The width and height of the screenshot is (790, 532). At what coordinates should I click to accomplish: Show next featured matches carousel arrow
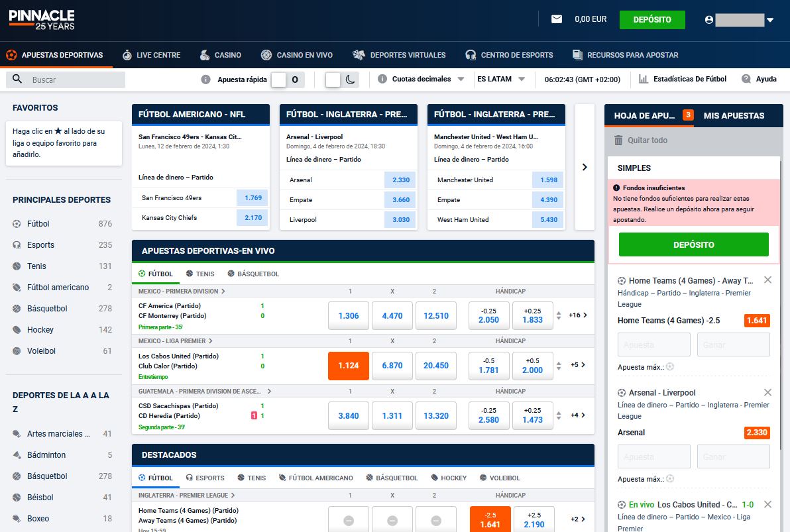click(585, 167)
